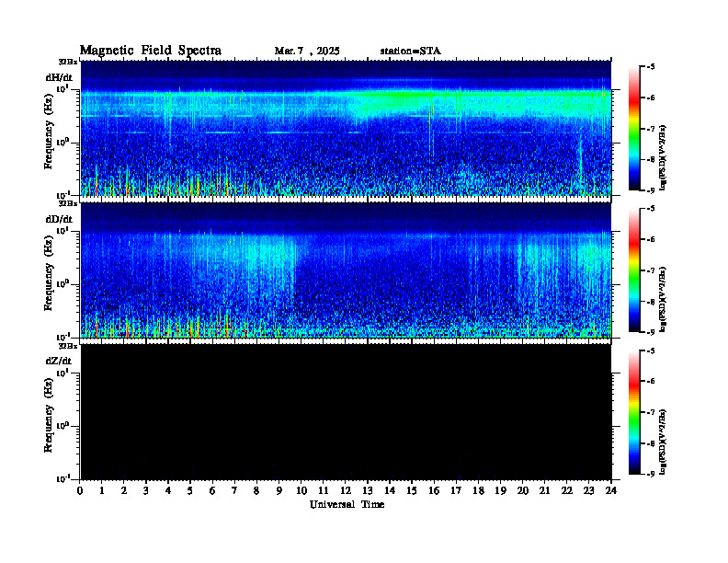Click the dD/dt spectrogram plot
Image resolution: width=728 pixels, height=563 pixels.
pyautogui.click(x=346, y=270)
